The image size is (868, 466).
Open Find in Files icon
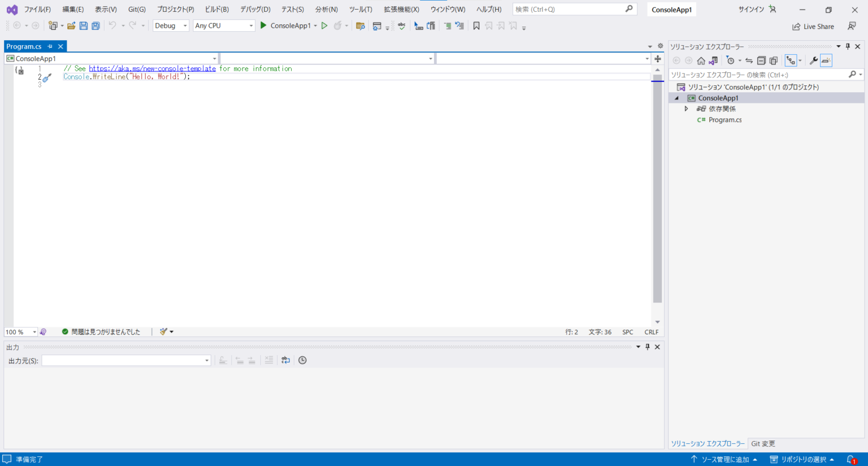(x=361, y=25)
